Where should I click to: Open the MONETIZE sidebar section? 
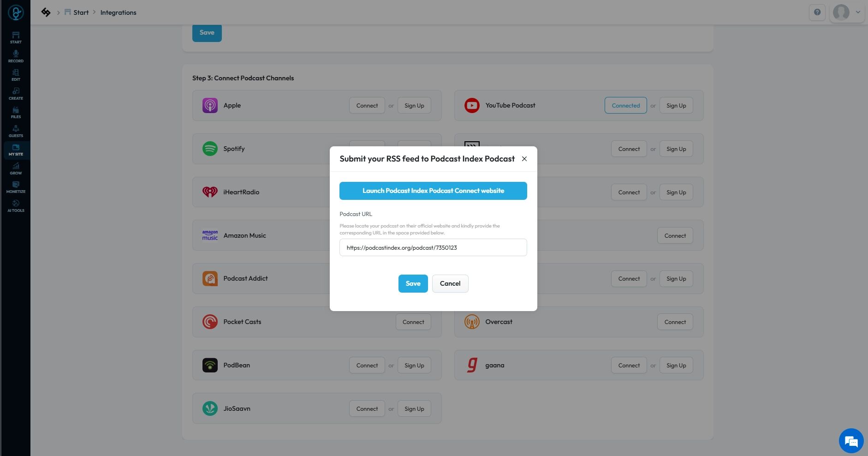pos(16,187)
